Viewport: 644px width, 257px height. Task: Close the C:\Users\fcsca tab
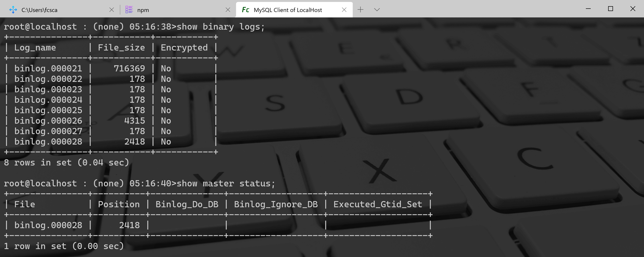click(x=111, y=10)
